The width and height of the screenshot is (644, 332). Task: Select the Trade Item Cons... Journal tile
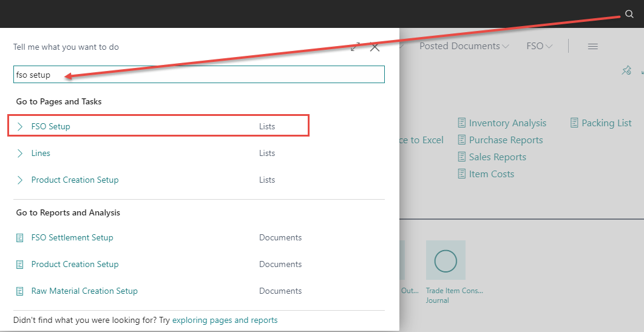click(x=446, y=261)
